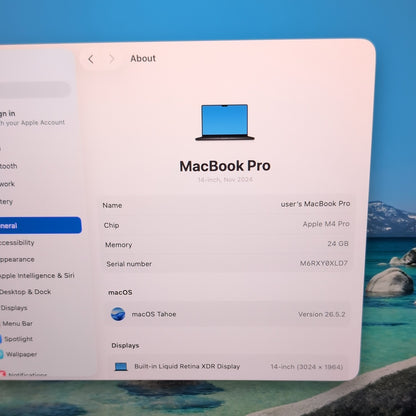
Task: Click the MacBook Pro laptop image
Action: (225, 122)
